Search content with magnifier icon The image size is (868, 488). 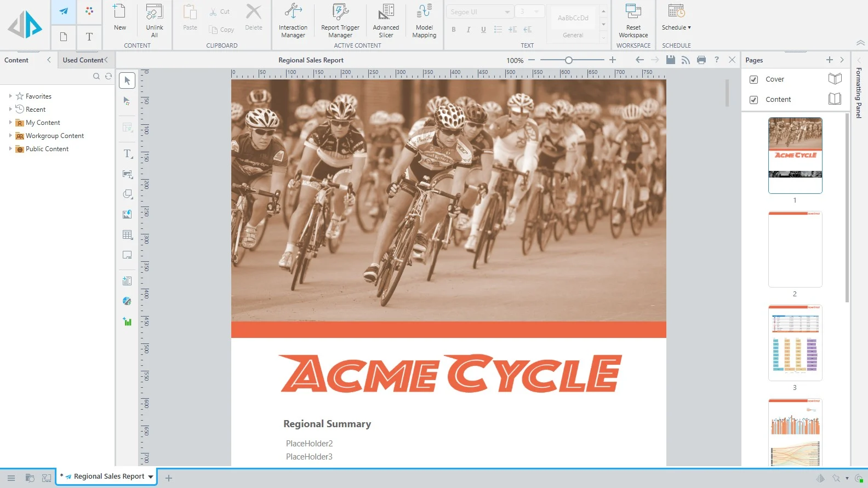click(x=96, y=76)
